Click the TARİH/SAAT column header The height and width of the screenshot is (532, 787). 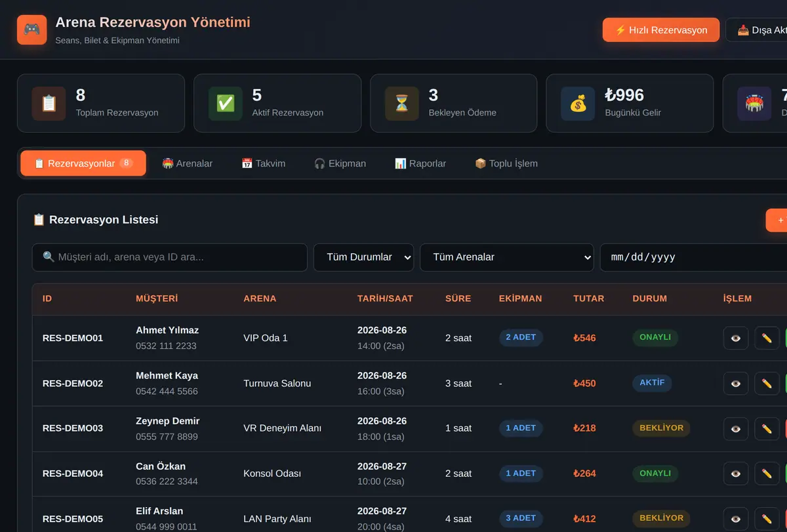coord(385,298)
